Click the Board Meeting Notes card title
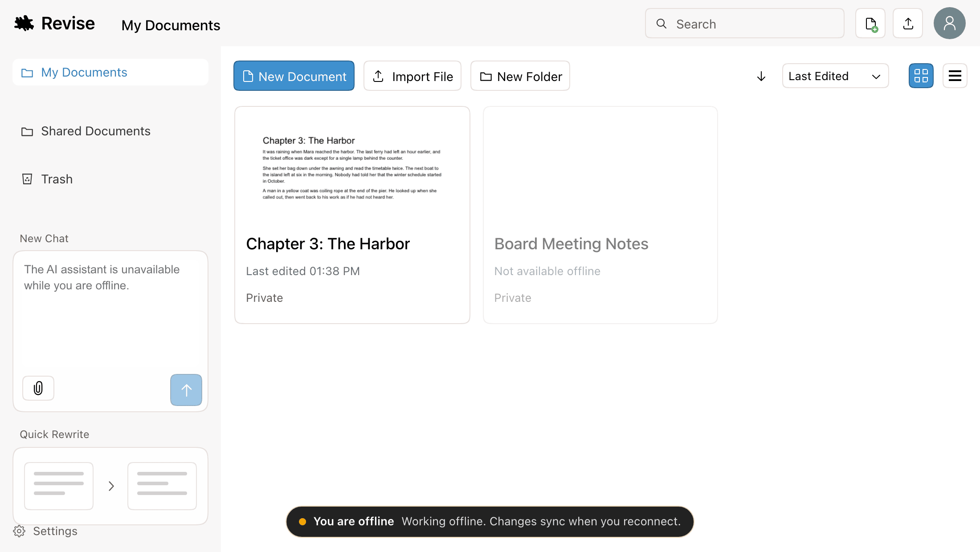This screenshot has width=980, height=552. pos(572,244)
